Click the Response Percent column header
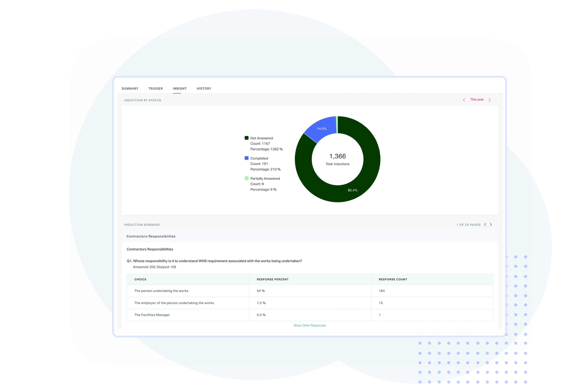588x391 pixels. tap(273, 279)
